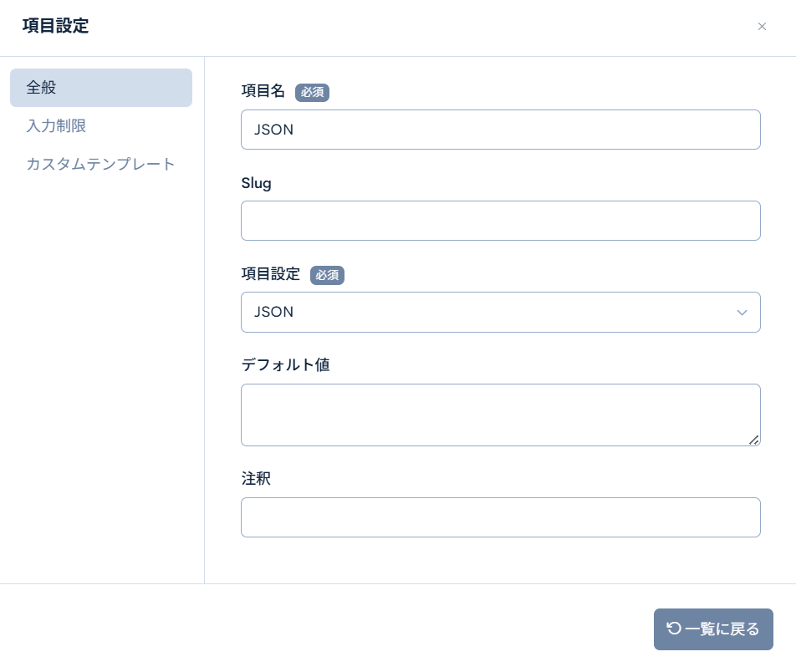Image resolution: width=796 pixels, height=672 pixels.
Task: Open the 項目設定 JSON type dropdown
Action: coord(500,313)
